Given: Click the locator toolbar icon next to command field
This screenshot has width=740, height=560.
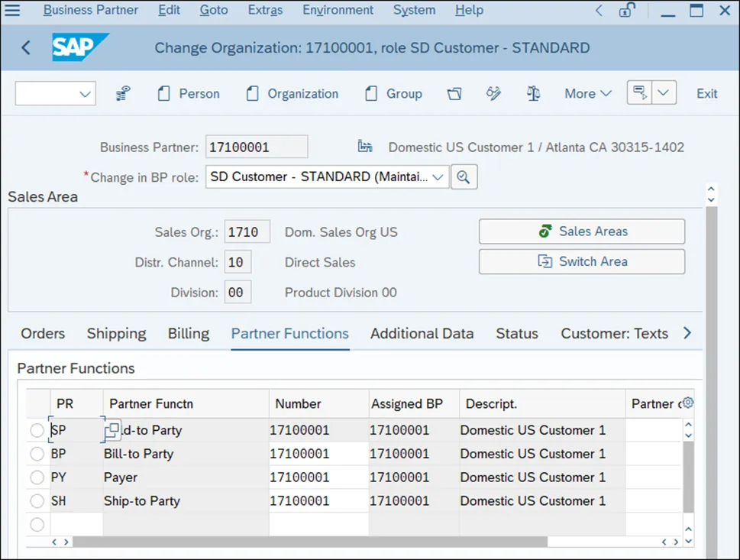Looking at the screenshot, I should point(123,93).
